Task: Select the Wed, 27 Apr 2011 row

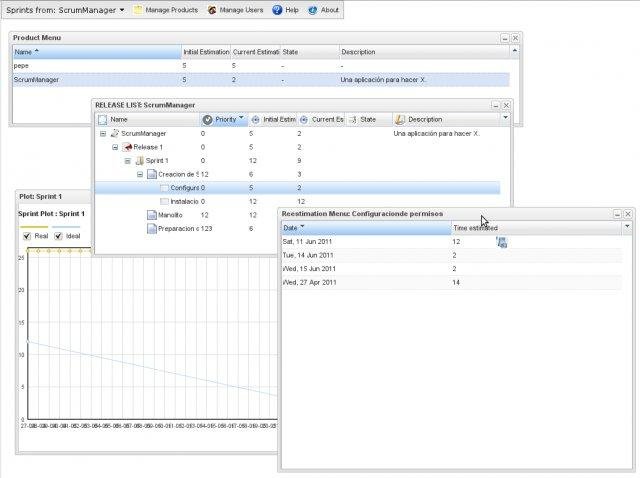Action: click(x=451, y=282)
